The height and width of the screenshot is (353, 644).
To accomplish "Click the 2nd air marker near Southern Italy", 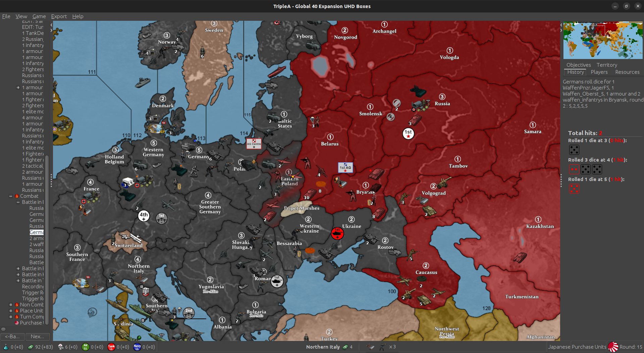I will coord(189,313).
